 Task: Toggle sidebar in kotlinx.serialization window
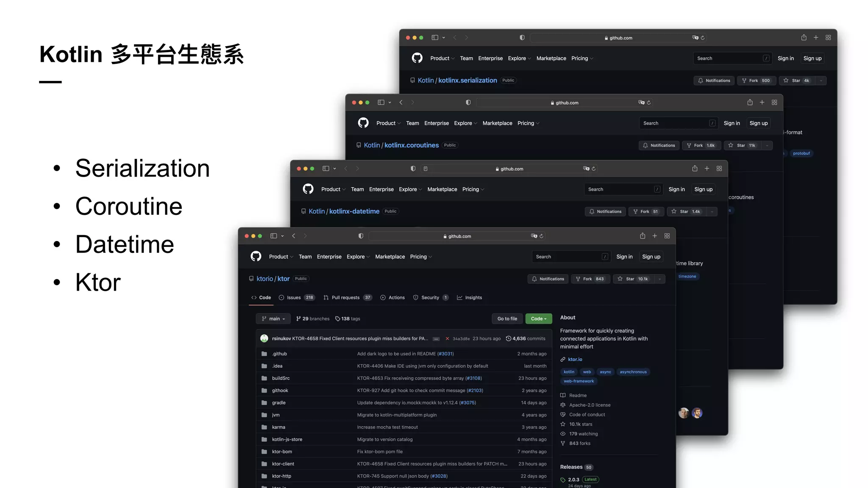pyautogui.click(x=435, y=38)
